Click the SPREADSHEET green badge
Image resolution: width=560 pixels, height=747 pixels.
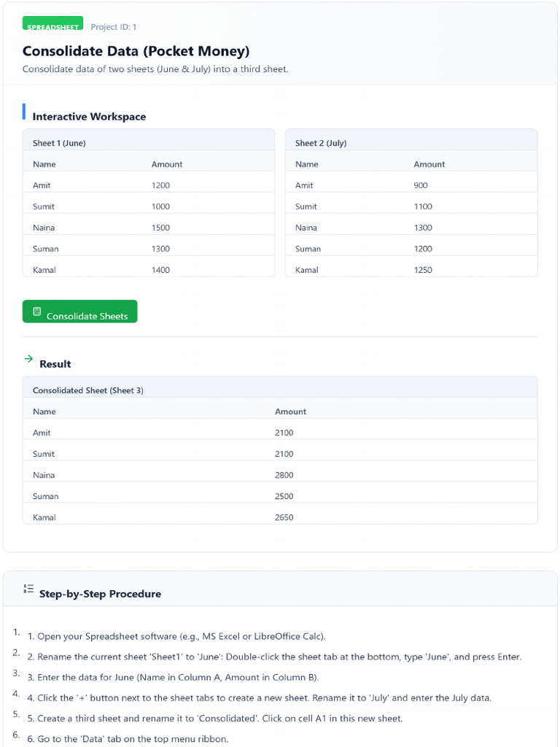52,23
